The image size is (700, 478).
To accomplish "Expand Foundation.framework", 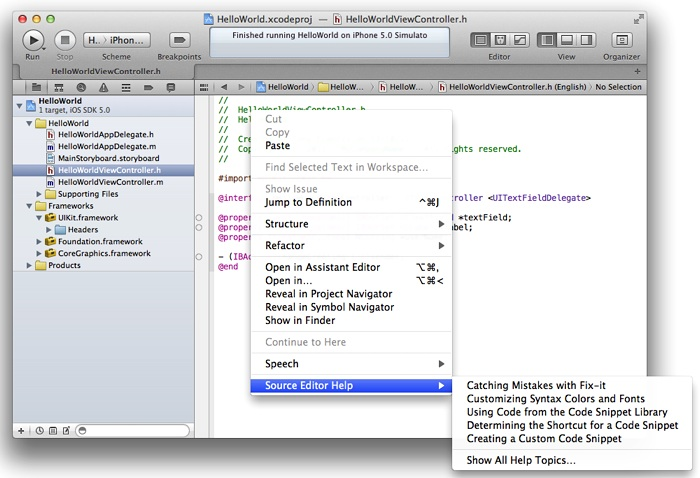I will coord(39,241).
